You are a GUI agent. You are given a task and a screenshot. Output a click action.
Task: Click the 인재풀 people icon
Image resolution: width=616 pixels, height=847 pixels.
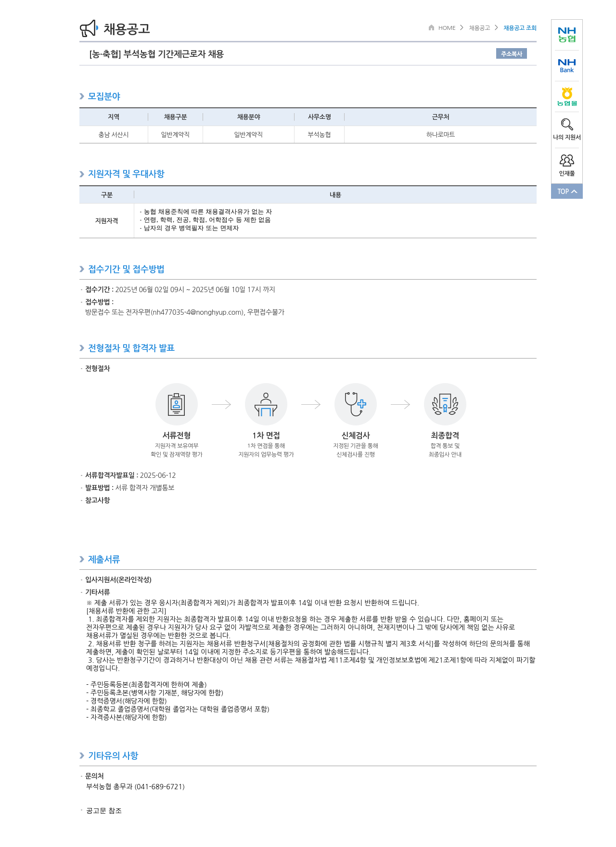(x=567, y=160)
